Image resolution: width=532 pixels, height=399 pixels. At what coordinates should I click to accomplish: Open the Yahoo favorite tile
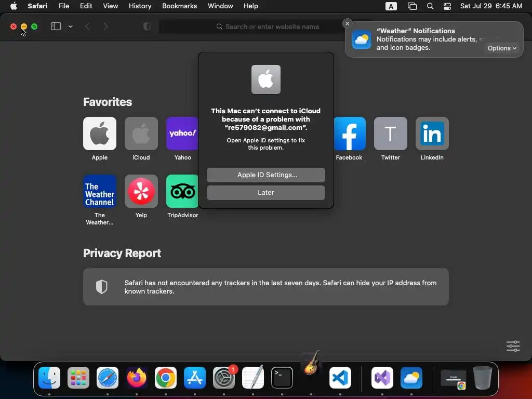[x=182, y=134]
